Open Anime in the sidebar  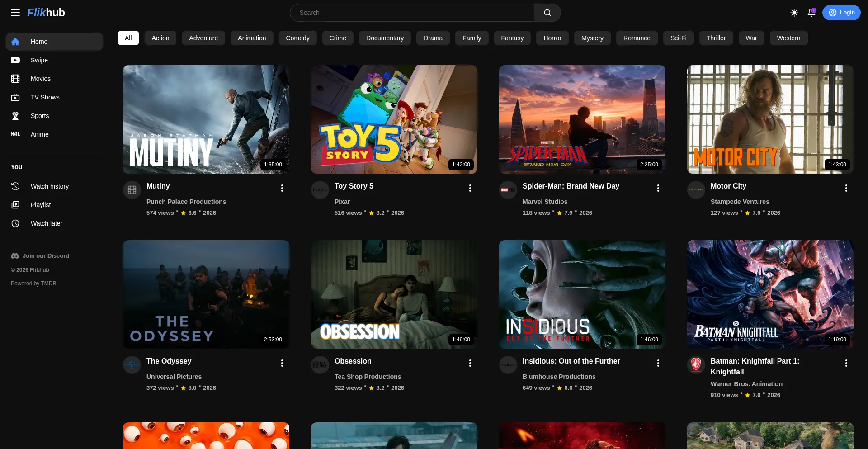click(x=54, y=134)
